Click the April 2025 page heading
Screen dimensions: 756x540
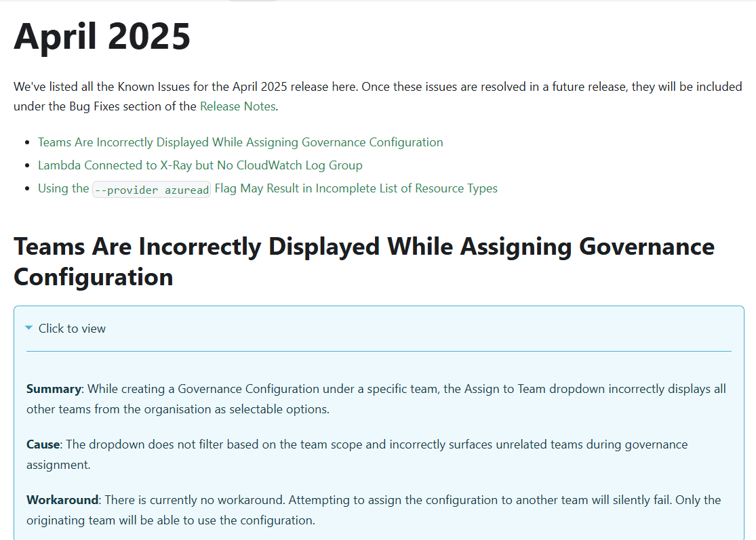click(x=102, y=36)
